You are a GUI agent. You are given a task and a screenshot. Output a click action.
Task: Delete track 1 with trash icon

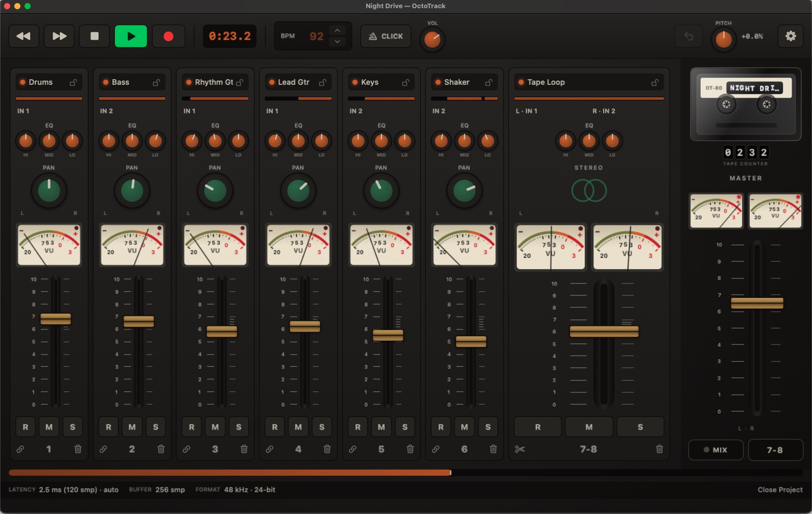(78, 449)
